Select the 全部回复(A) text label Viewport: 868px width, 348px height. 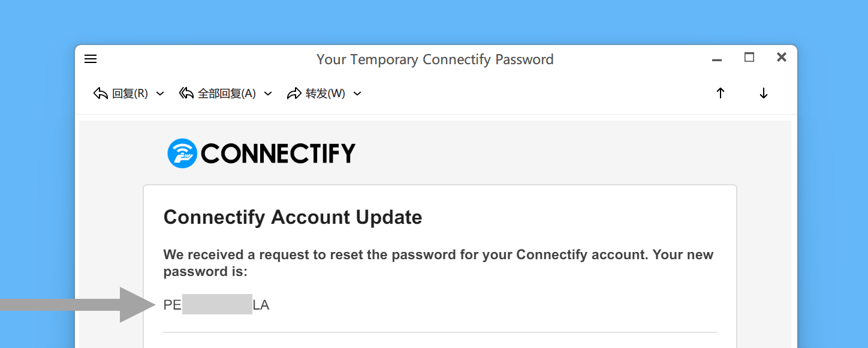tap(227, 94)
